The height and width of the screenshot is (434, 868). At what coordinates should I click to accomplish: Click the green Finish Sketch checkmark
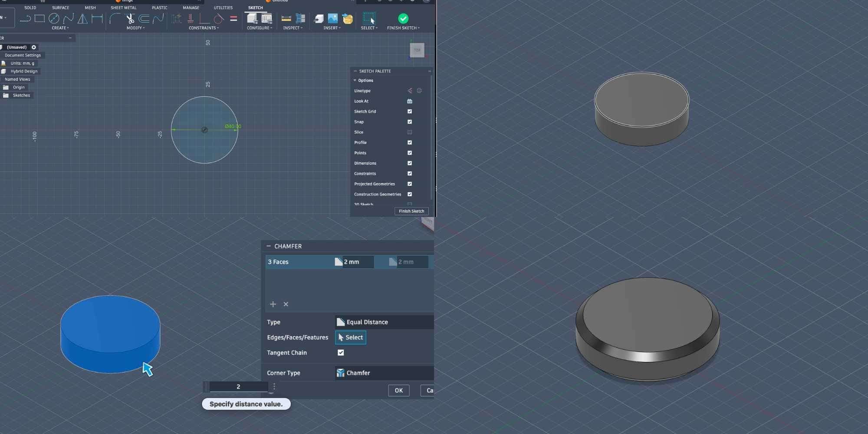[x=403, y=19]
